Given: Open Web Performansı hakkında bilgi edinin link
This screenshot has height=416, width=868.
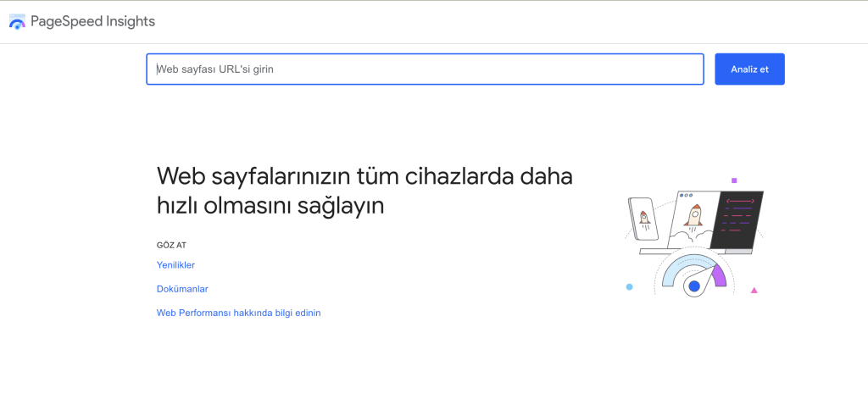Looking at the screenshot, I should coord(238,313).
